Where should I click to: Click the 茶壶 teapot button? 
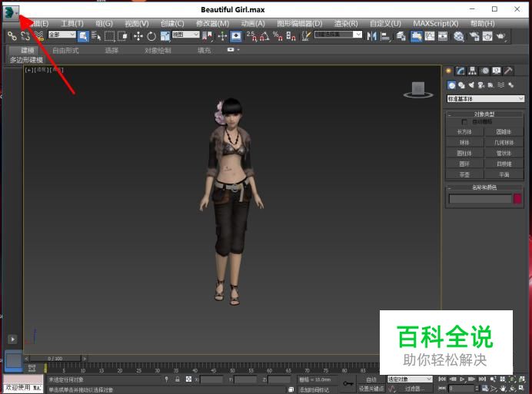464,174
